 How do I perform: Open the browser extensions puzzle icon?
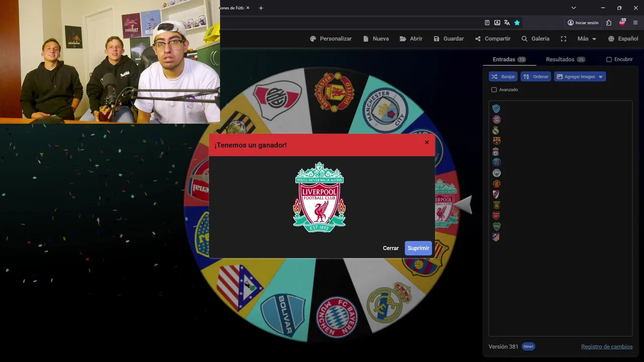point(609,23)
